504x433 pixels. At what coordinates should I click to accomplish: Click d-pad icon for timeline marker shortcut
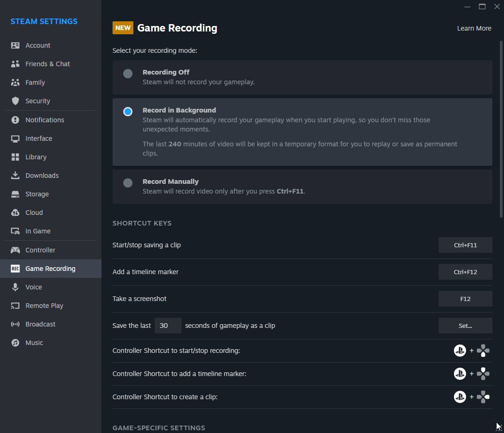[483, 374]
